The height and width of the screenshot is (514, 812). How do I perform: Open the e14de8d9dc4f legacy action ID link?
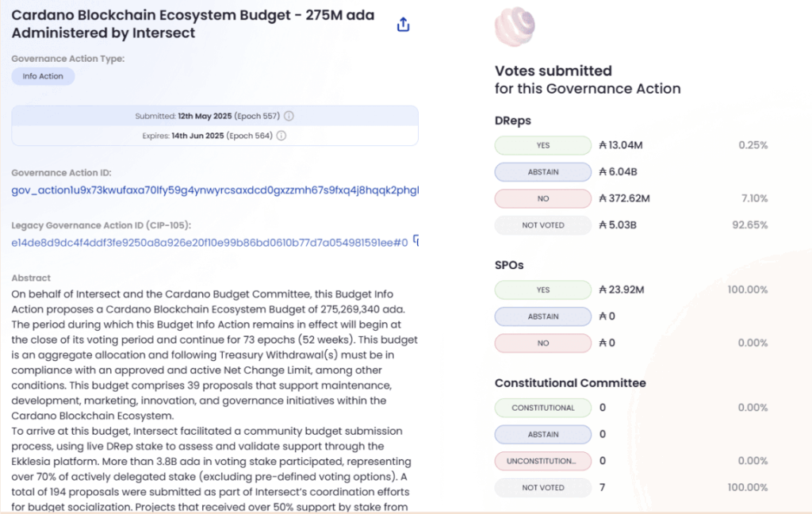[x=209, y=243]
